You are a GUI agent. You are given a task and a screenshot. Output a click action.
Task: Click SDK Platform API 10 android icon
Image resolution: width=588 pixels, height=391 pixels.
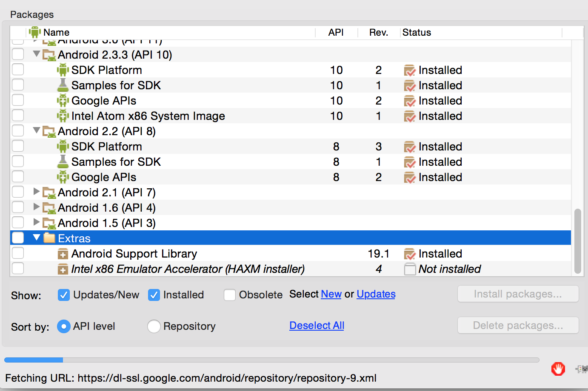coord(63,70)
